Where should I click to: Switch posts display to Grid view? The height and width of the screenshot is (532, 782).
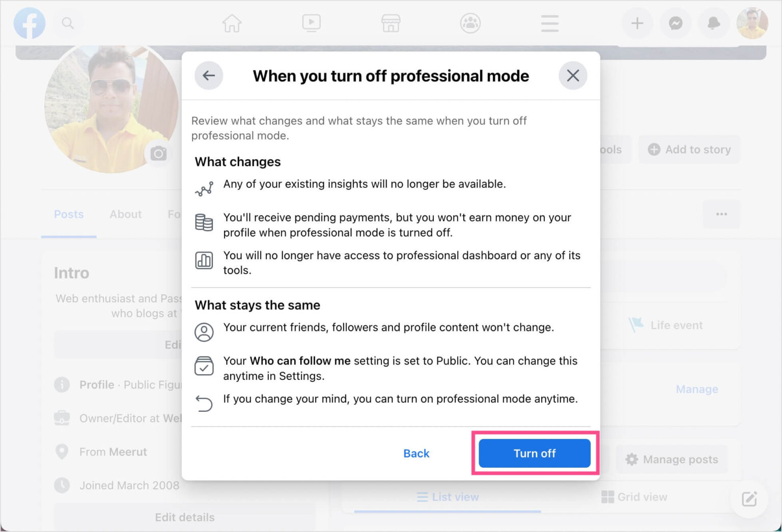click(634, 496)
